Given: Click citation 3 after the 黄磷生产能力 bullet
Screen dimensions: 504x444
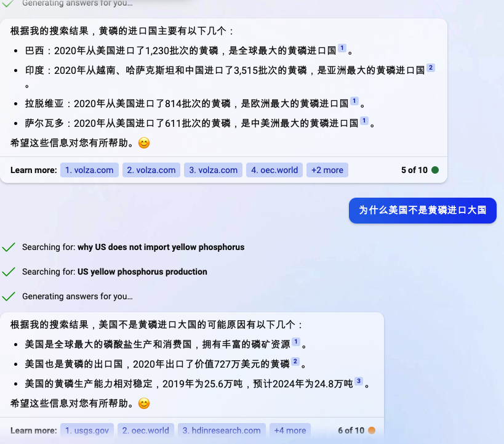Looking at the screenshot, I should [359, 382].
